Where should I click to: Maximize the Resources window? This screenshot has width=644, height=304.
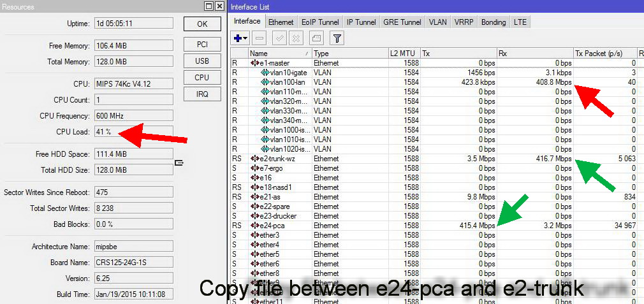coord(210,6)
